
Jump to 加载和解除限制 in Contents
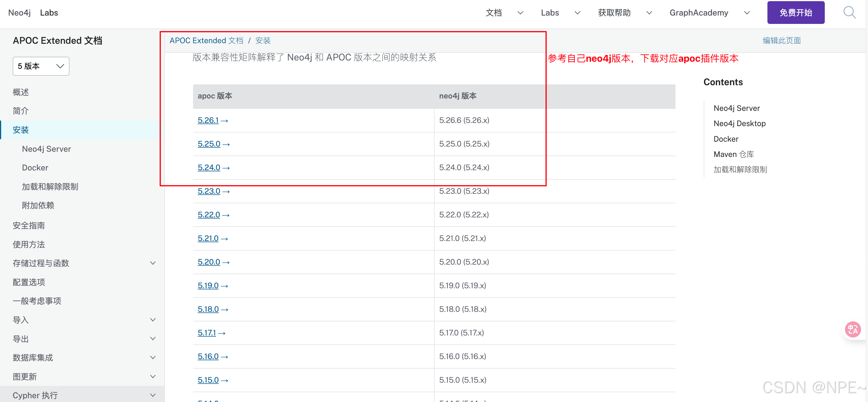[740, 169]
